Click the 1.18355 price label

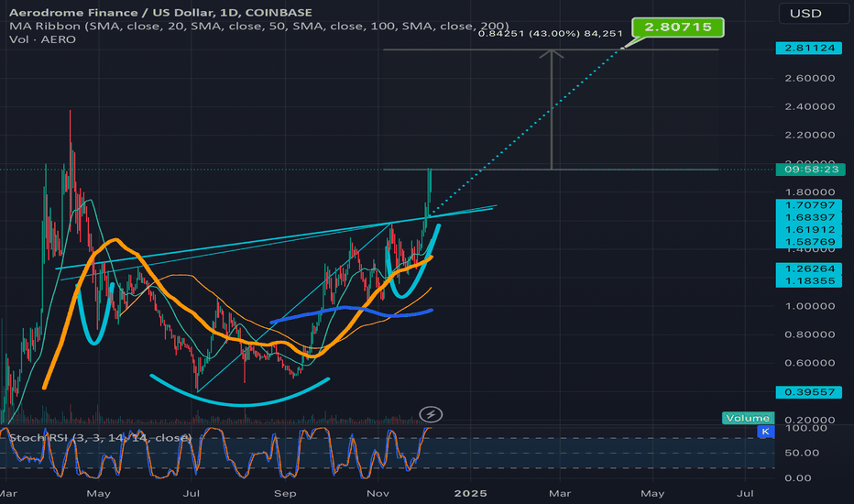point(809,281)
